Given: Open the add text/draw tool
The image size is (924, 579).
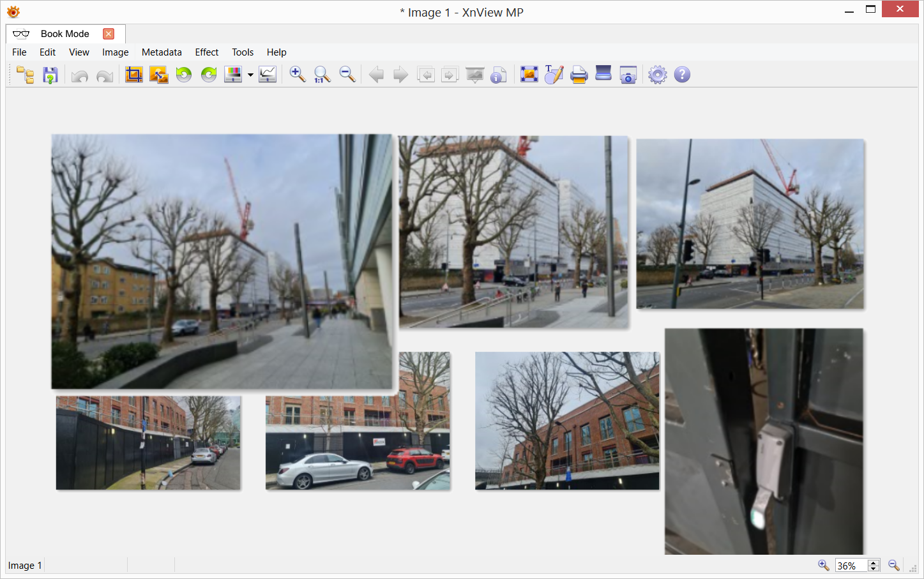Looking at the screenshot, I should pyautogui.click(x=554, y=75).
